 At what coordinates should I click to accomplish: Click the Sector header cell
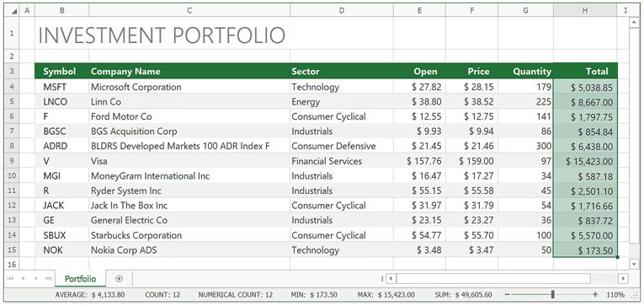(x=342, y=71)
